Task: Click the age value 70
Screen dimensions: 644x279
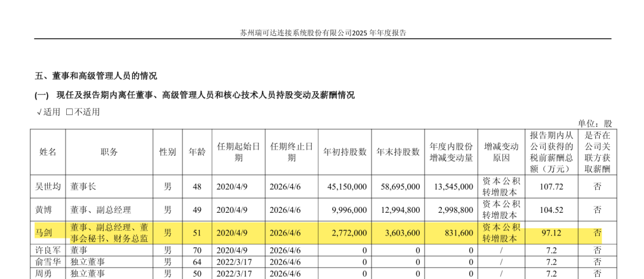Action: pos(197,250)
